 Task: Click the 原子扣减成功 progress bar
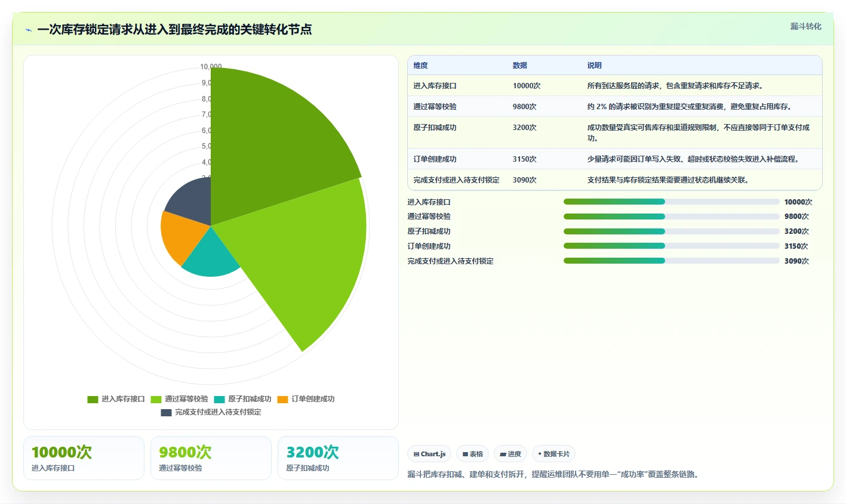672,231
